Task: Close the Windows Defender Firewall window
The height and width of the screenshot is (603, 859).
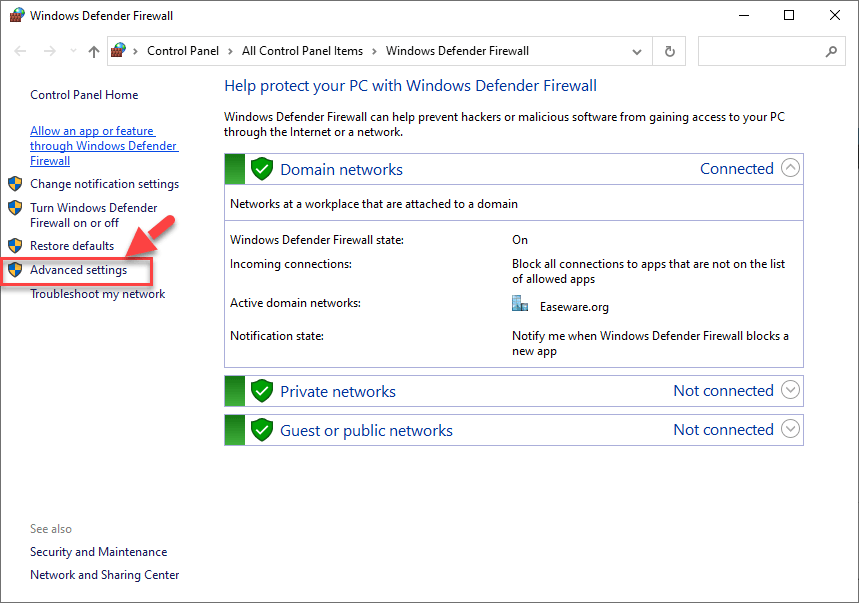Action: point(835,15)
